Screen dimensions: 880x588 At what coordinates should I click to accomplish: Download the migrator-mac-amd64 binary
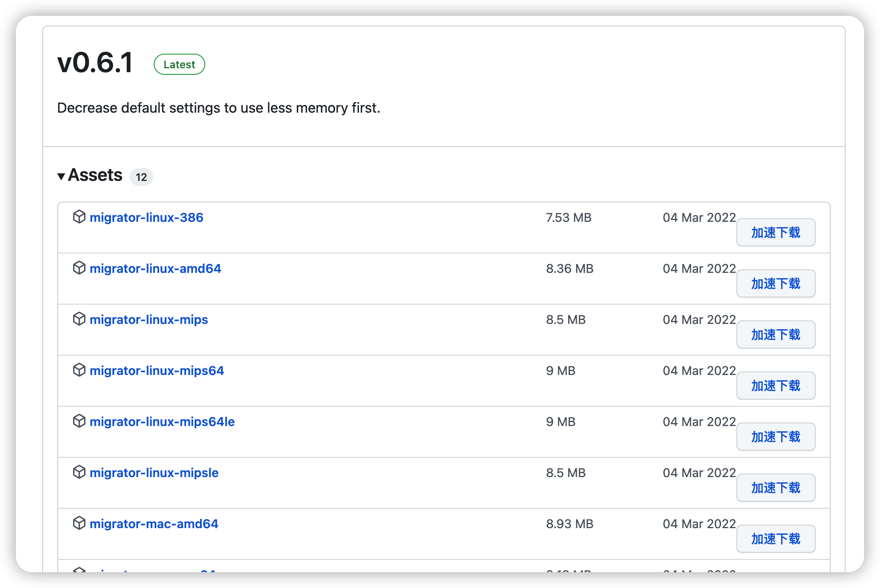coord(154,524)
